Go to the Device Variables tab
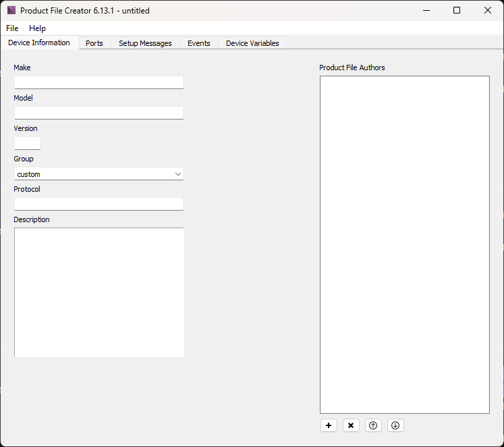This screenshot has width=504, height=447. click(x=252, y=43)
